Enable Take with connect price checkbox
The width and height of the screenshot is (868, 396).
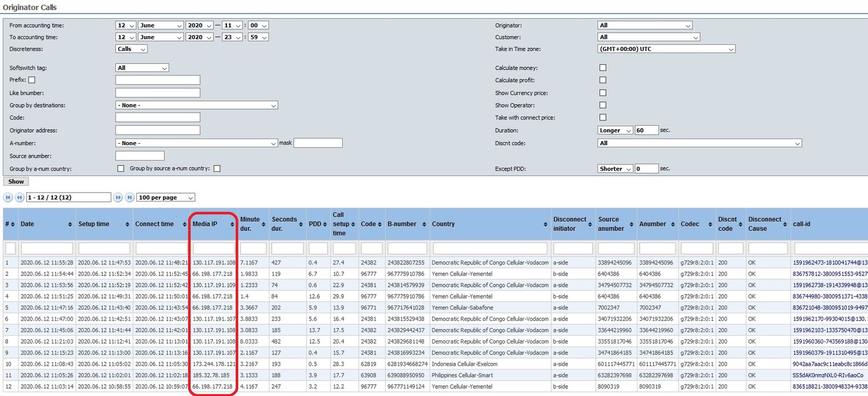[603, 117]
